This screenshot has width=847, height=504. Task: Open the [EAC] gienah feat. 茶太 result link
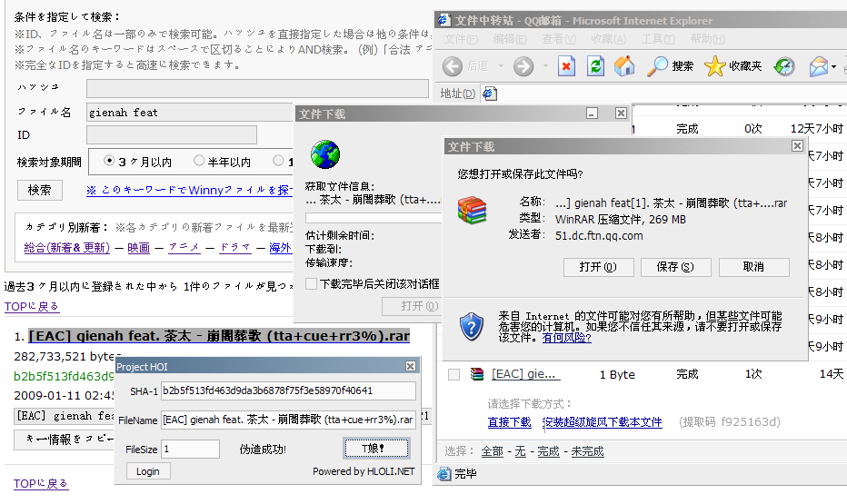click(219, 336)
